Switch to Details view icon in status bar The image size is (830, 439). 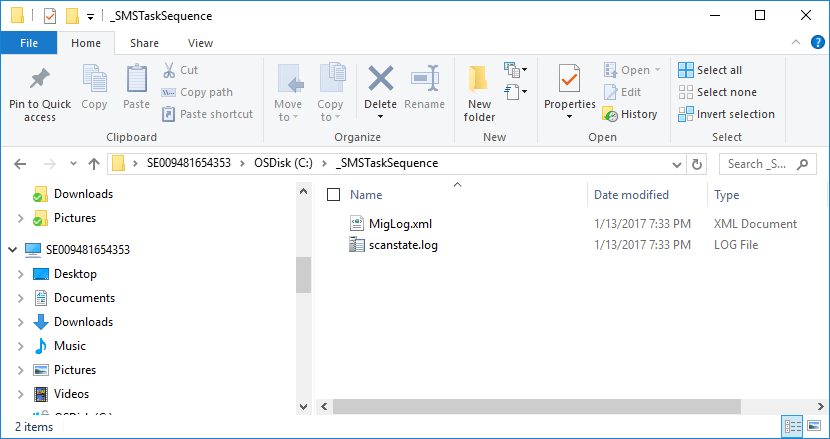pos(792,426)
